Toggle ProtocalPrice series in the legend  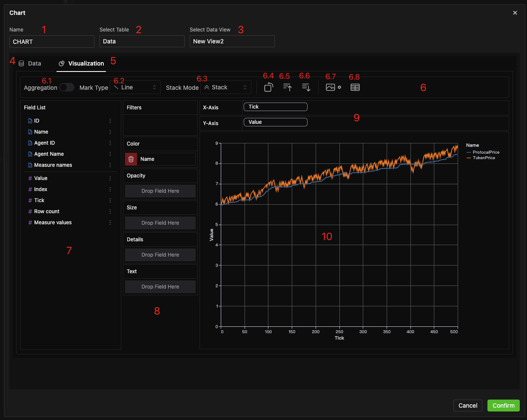click(x=486, y=152)
